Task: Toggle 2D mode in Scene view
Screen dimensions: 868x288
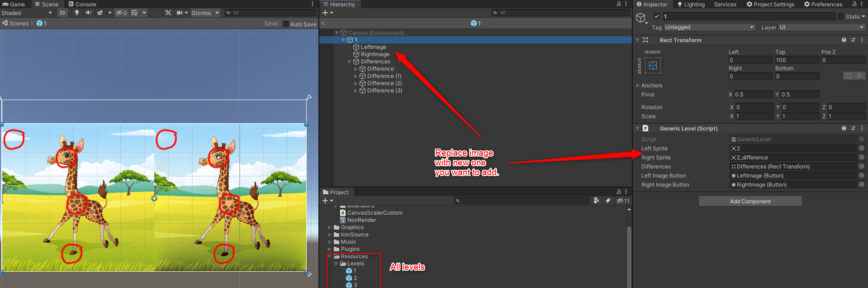Action: (x=62, y=13)
